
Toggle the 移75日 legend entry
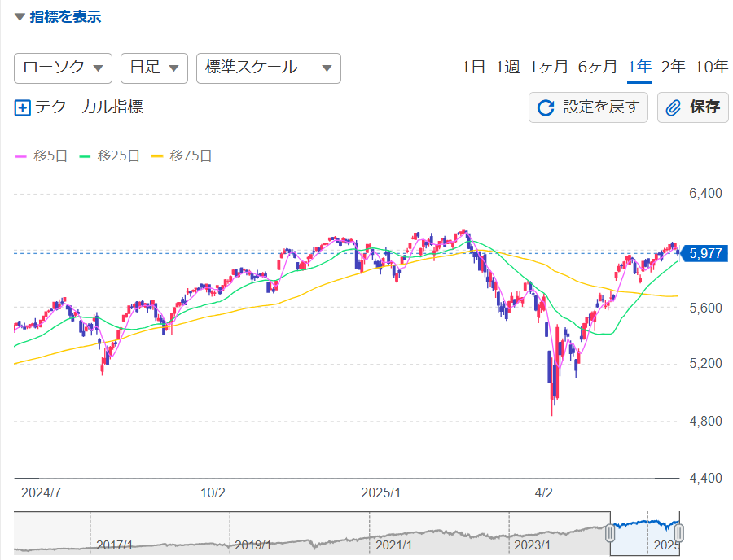[182, 156]
